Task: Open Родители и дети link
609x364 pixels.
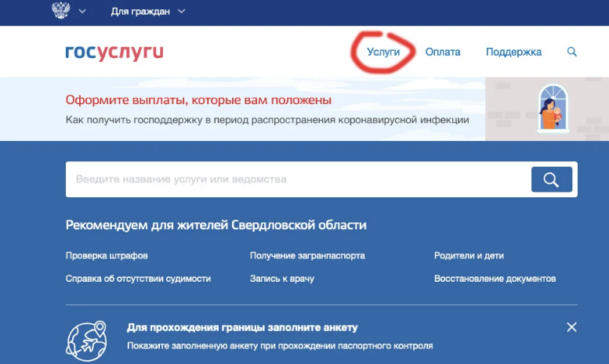Action: (469, 256)
